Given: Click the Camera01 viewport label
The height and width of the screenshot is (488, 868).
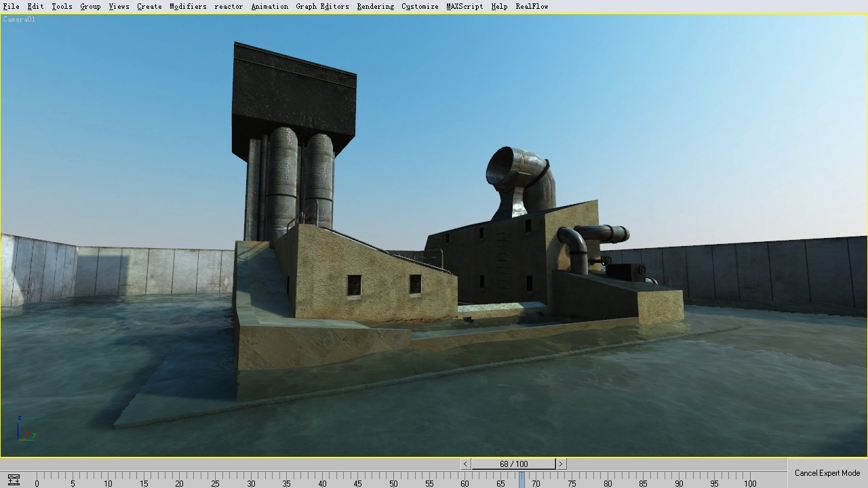Looking at the screenshot, I should coord(19,19).
